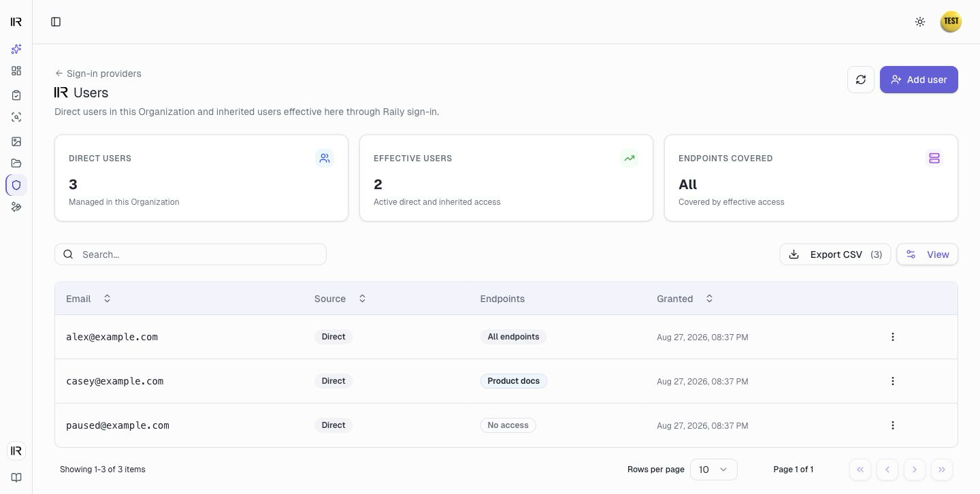Click the casey@example.com email cell

(114, 381)
